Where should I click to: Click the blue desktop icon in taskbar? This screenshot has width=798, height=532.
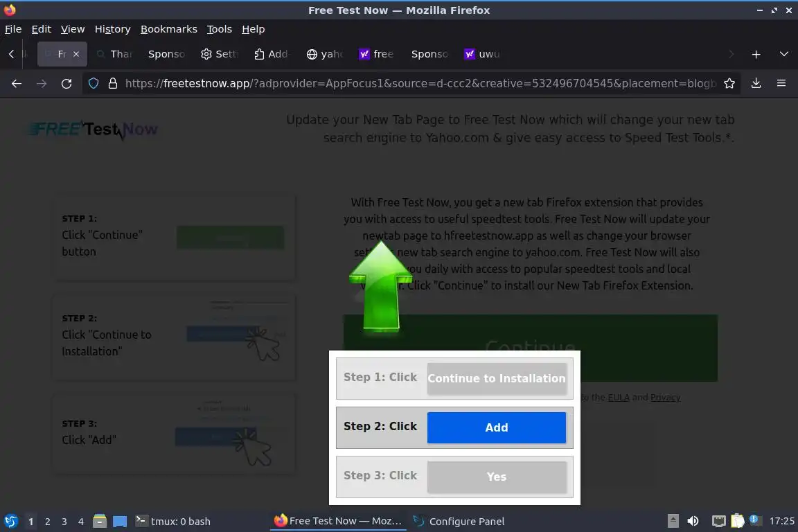pos(120,522)
